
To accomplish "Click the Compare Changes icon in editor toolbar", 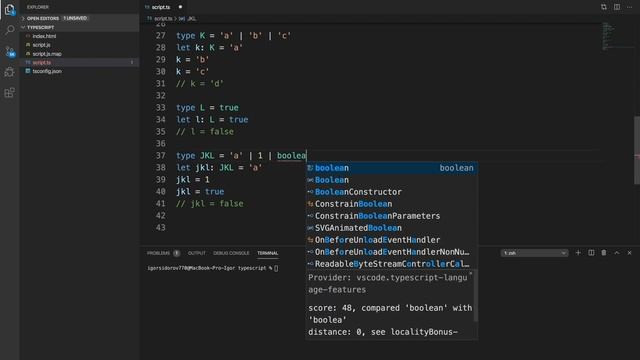I will point(604,7).
